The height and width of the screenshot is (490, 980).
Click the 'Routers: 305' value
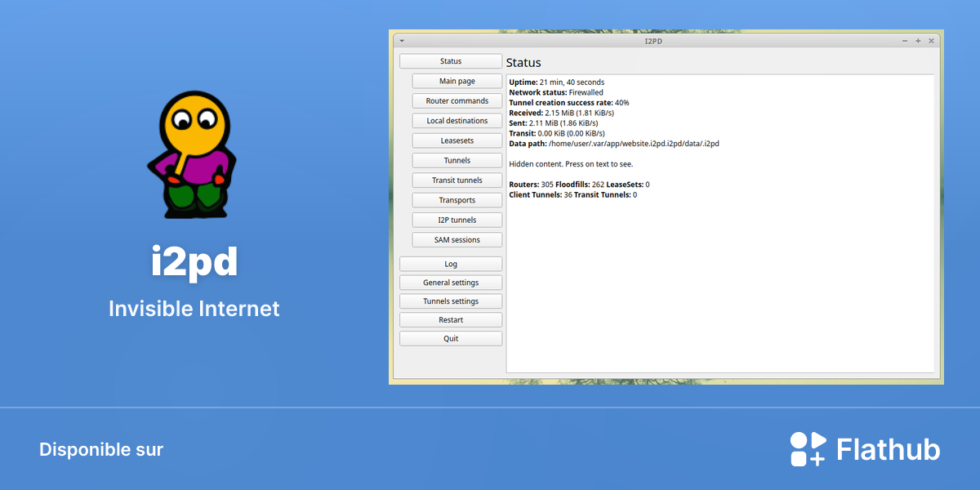[x=531, y=185]
